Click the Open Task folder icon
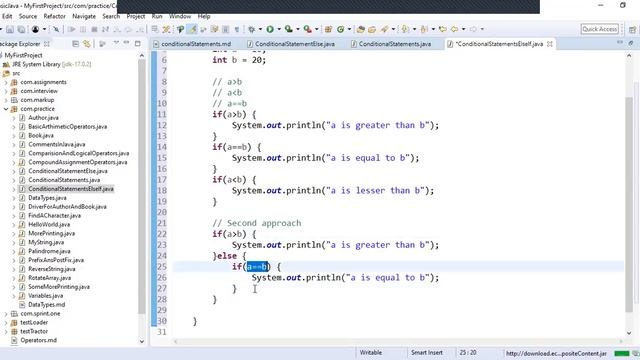This screenshot has height=360, width=640. (372, 29)
